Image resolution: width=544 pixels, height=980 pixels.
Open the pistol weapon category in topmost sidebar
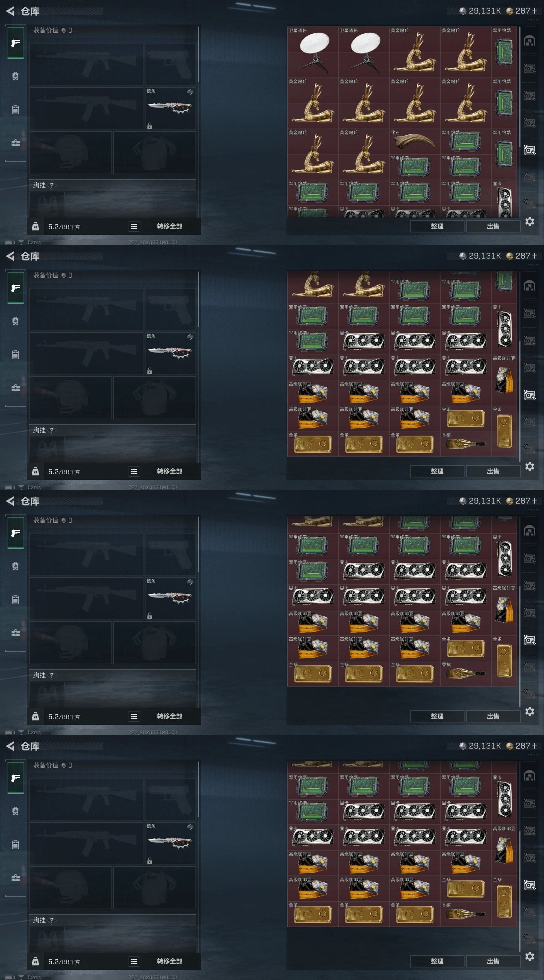(16, 43)
